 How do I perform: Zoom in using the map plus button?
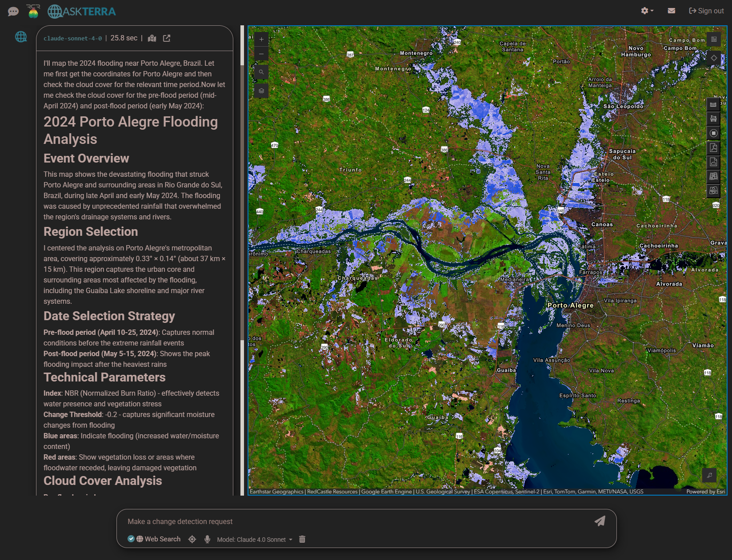[261, 40]
